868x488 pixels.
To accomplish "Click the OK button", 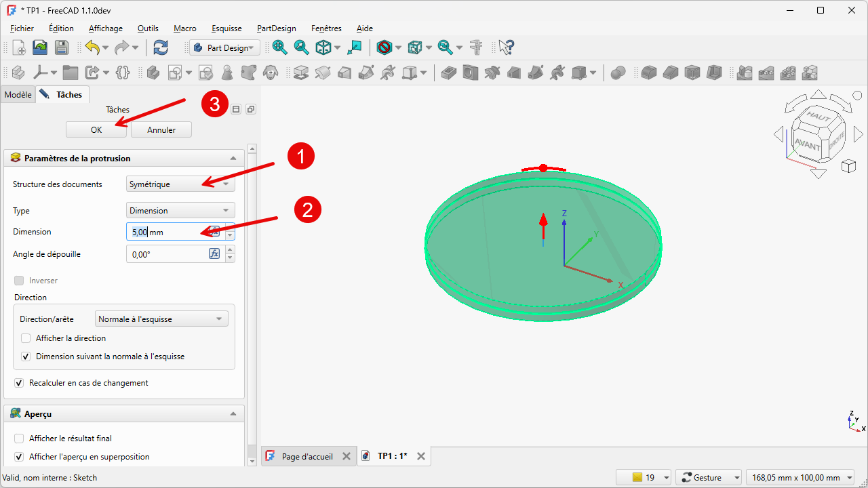I will point(96,130).
